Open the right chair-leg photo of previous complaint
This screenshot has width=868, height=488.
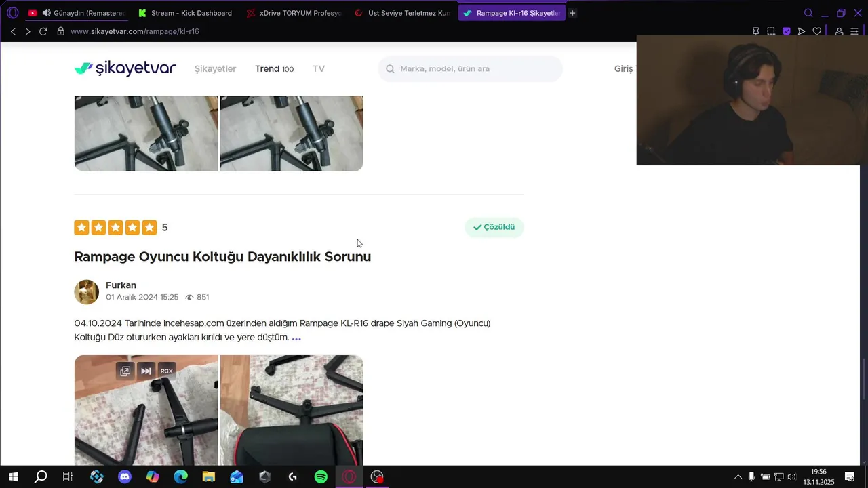(292, 134)
